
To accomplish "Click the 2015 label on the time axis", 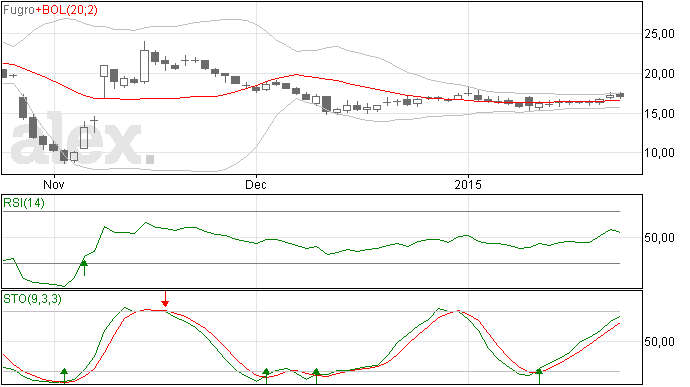I will click(468, 184).
